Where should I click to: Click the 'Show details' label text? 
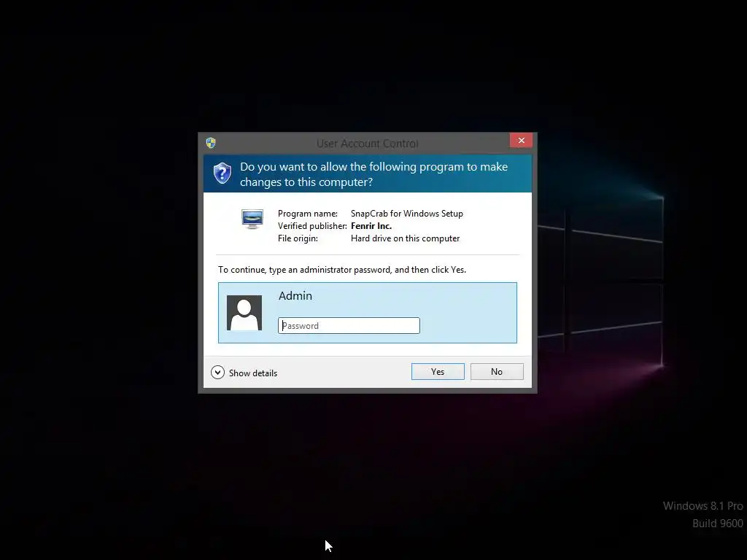253,373
